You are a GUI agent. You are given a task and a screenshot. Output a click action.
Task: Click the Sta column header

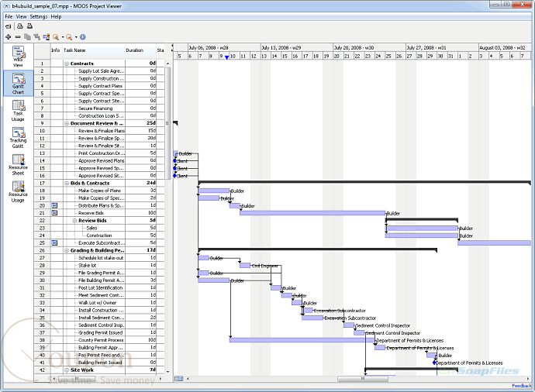(160, 50)
